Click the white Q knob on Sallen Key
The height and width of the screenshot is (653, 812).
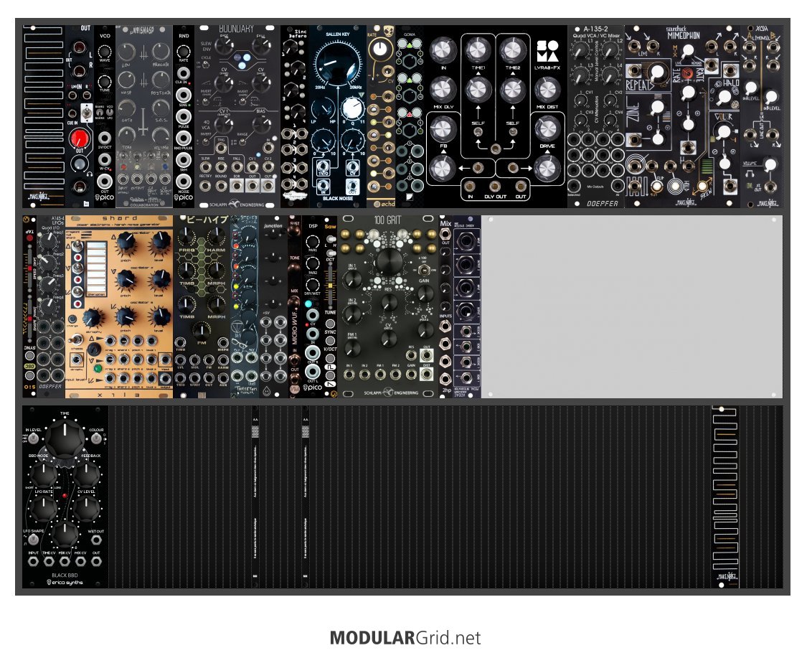[x=352, y=109]
